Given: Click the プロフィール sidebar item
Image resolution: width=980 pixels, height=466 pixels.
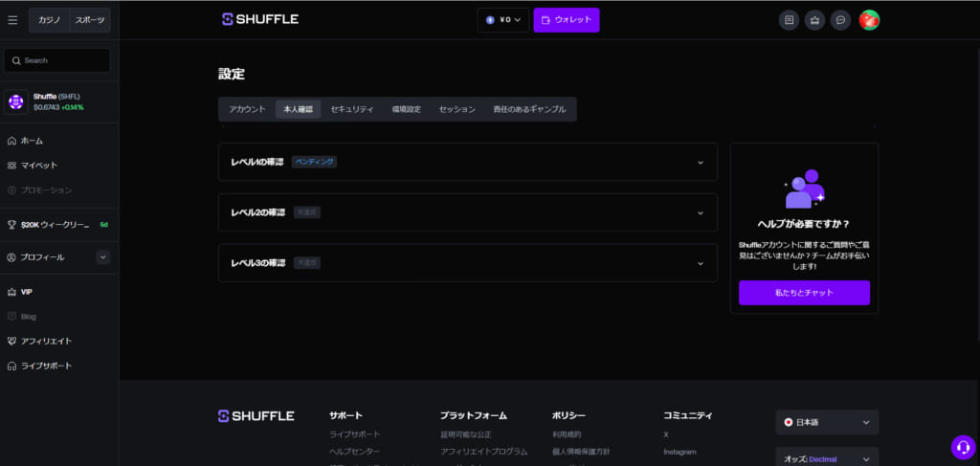Looking at the screenshot, I should click(x=42, y=257).
